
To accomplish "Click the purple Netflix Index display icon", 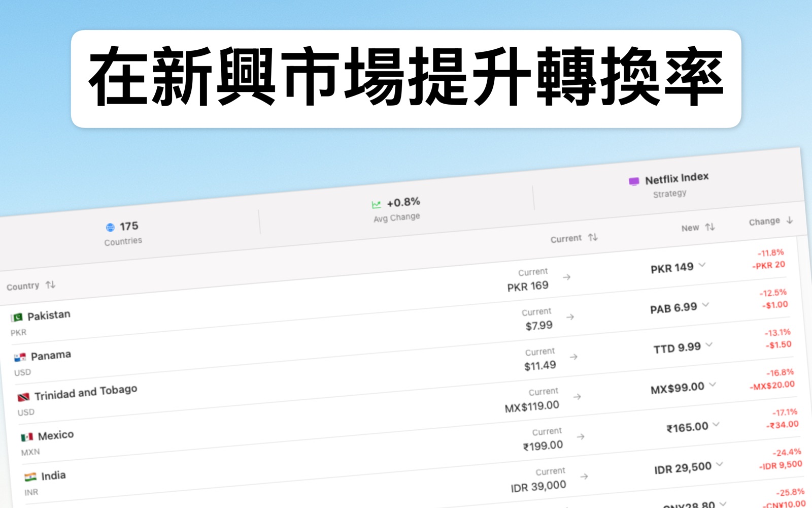I will click(634, 180).
